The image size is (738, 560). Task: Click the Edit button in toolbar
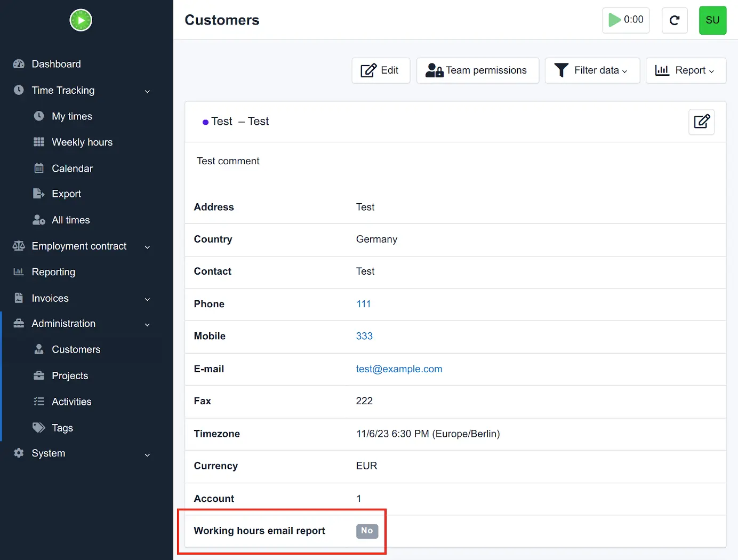[x=381, y=70]
